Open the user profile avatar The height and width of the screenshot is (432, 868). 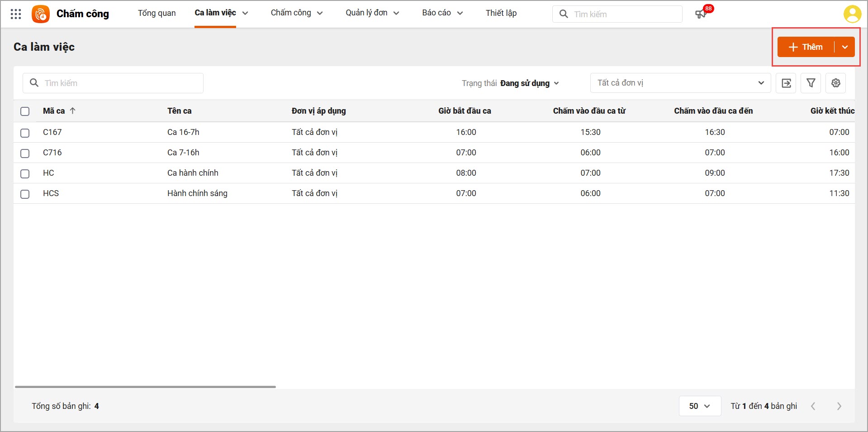tap(852, 14)
